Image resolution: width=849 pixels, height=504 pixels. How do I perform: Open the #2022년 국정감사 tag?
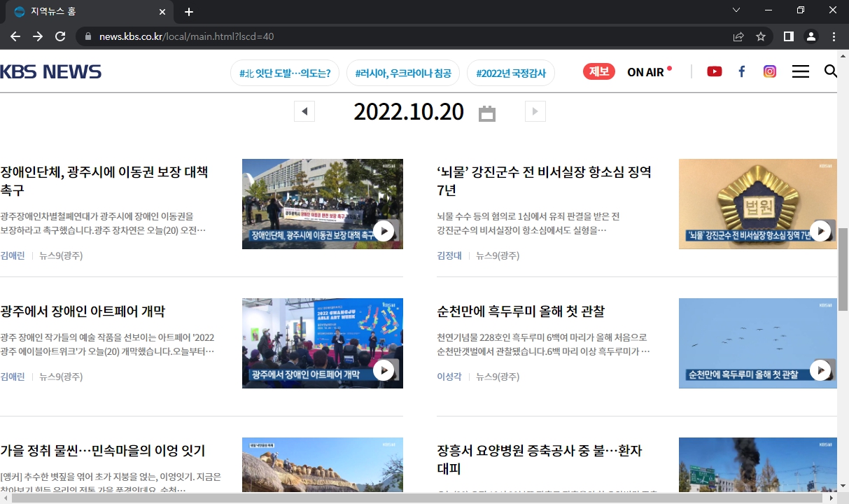511,73
